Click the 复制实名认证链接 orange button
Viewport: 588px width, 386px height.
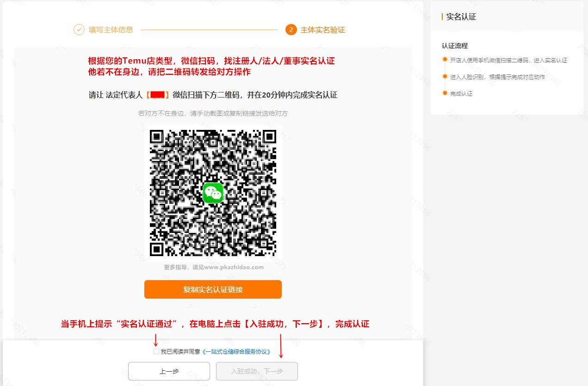tap(213, 289)
